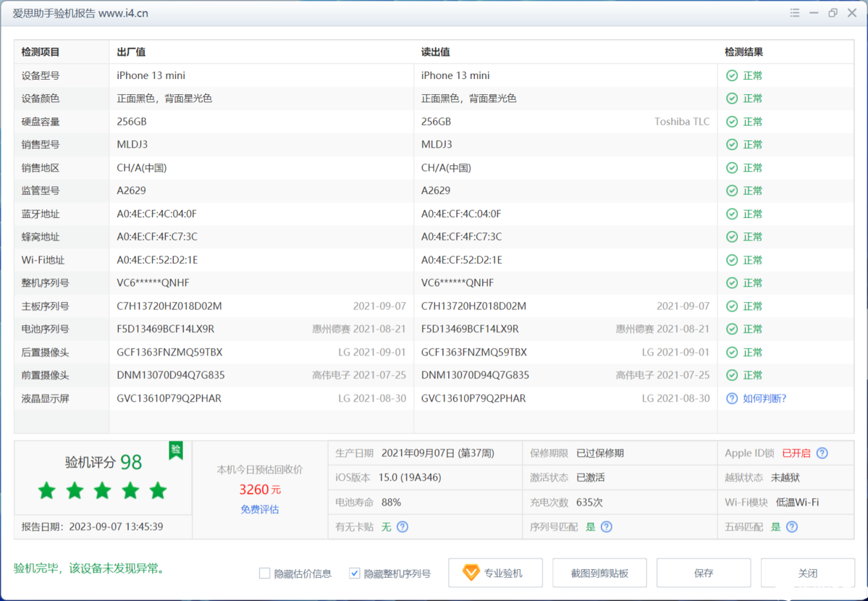Enable the 隐藏估价信息 checkbox

(265, 573)
